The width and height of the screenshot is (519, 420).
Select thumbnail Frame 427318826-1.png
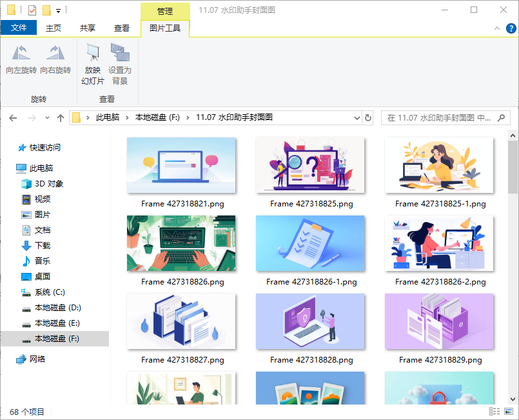click(x=310, y=243)
